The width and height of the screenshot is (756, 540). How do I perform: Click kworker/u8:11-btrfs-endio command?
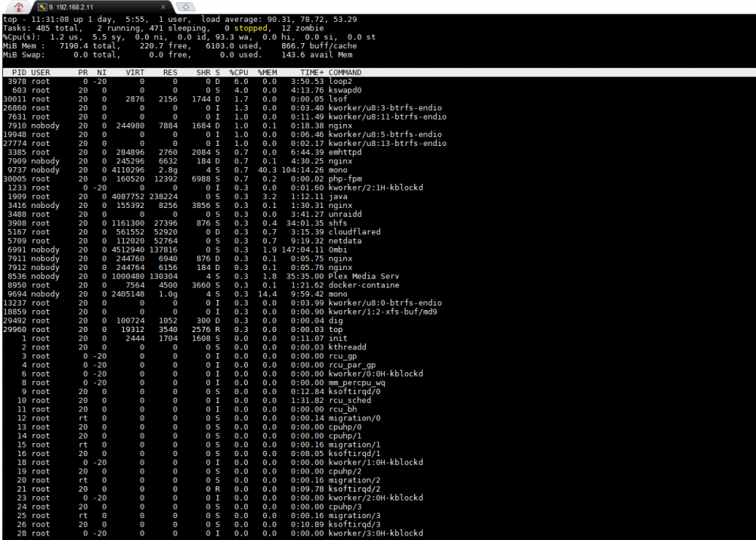pos(387,116)
